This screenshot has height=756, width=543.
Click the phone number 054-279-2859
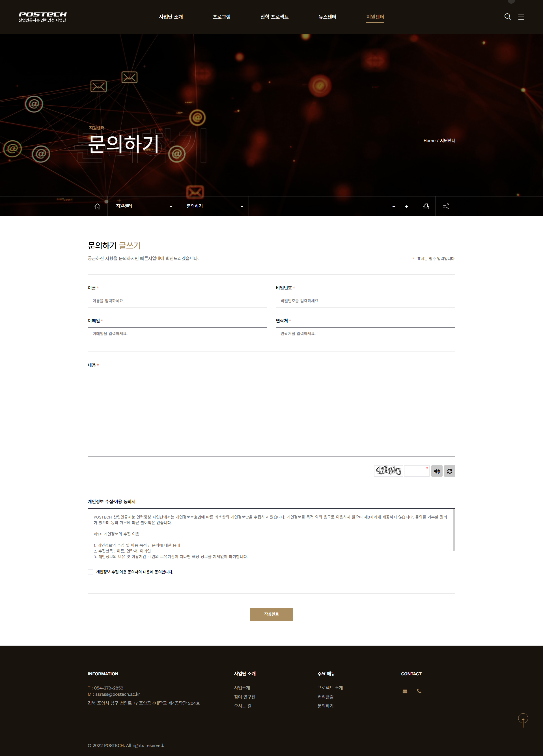[109, 688]
